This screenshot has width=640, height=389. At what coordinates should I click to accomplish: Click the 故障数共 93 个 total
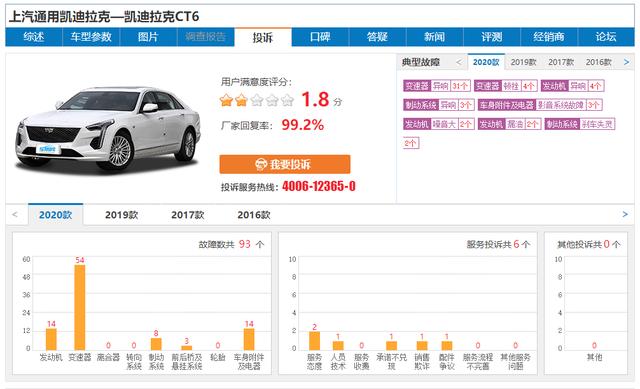pos(231,244)
